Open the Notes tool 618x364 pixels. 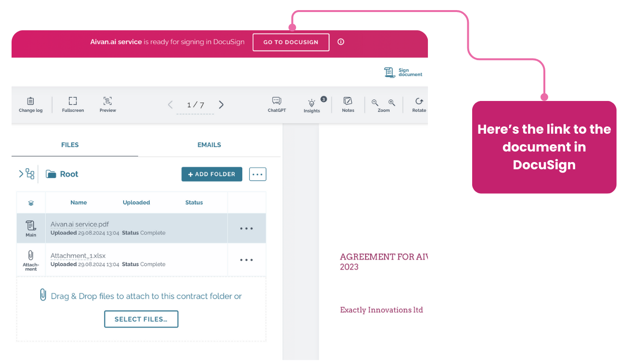[348, 104]
